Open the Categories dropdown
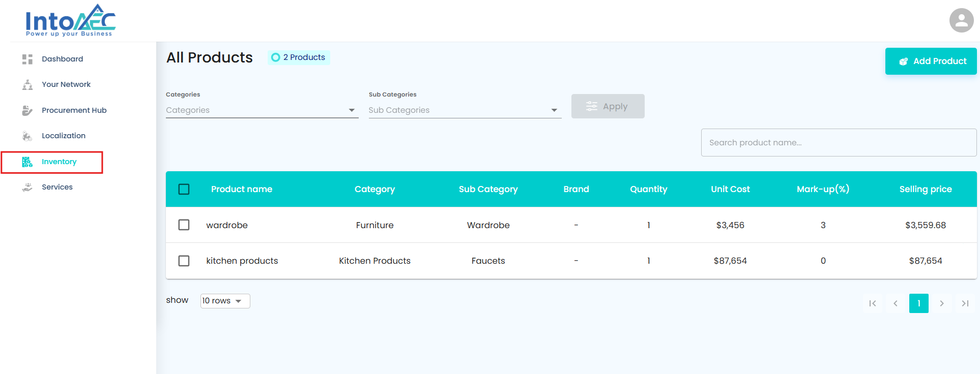Image resolution: width=980 pixels, height=374 pixels. (x=262, y=110)
